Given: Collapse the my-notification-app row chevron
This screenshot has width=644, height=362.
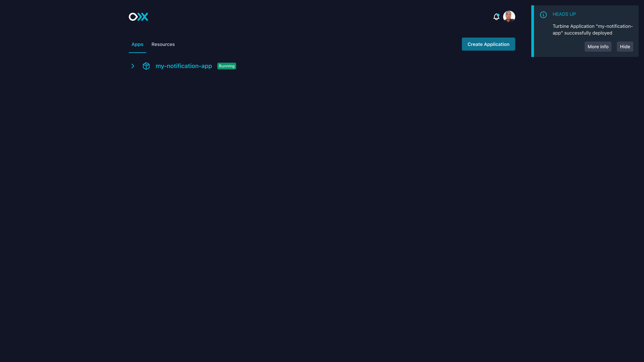Looking at the screenshot, I should [x=133, y=66].
